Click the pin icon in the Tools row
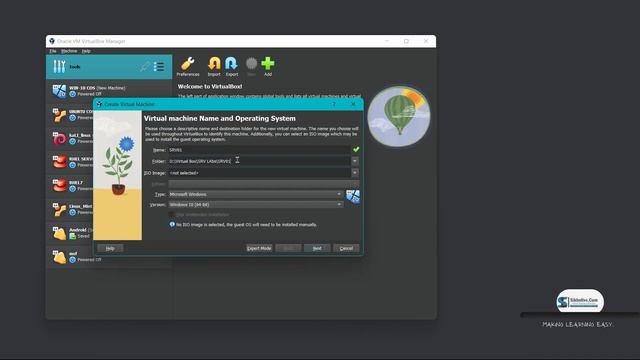The height and width of the screenshot is (360, 640). (144, 67)
